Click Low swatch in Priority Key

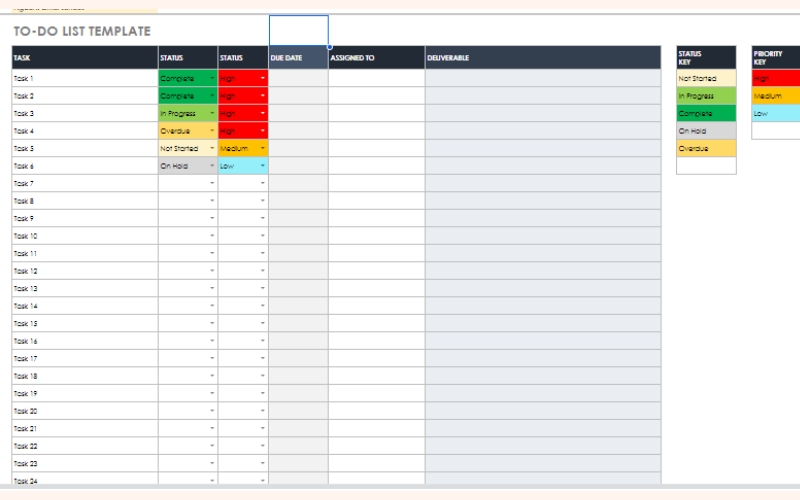click(x=776, y=113)
